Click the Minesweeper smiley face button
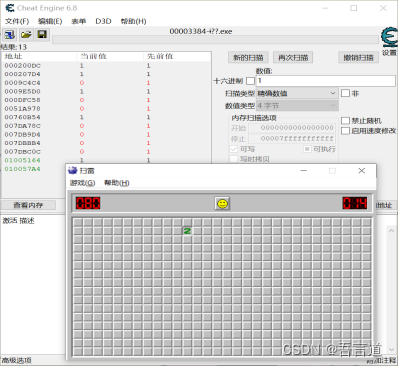 (x=222, y=203)
